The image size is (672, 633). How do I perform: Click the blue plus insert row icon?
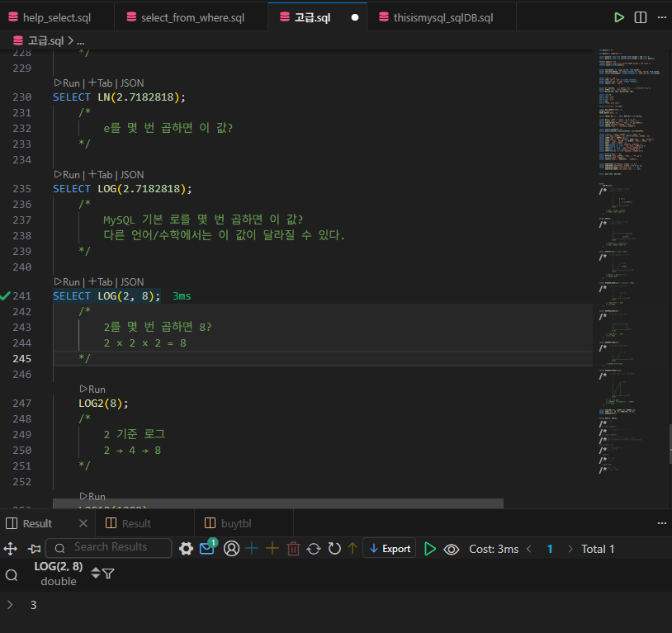252,549
